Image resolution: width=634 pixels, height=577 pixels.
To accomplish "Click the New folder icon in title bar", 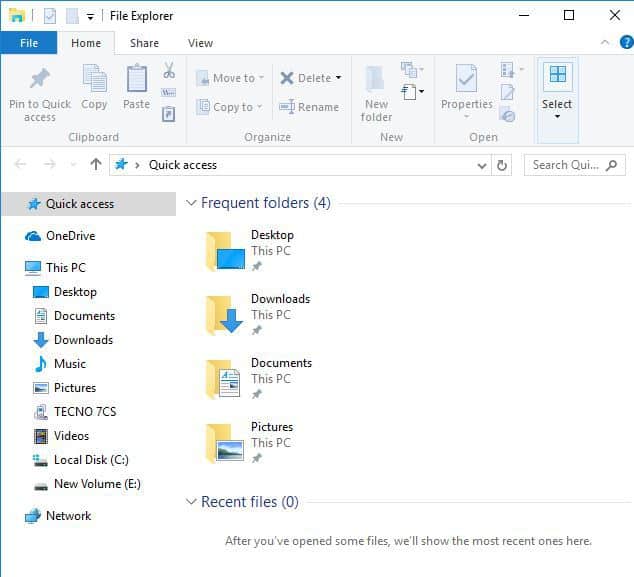I will point(72,16).
